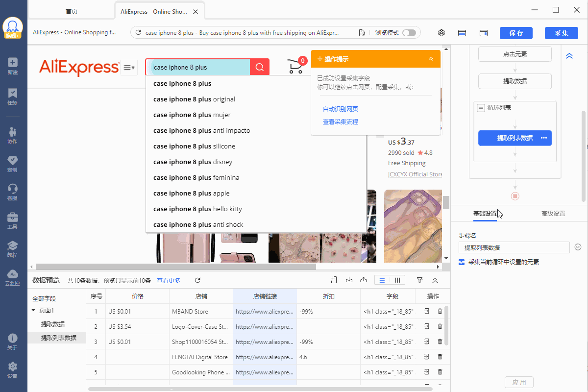This screenshot has height=392, width=588.
Task: Click the JCXCYX Official Store link
Action: pos(415,174)
